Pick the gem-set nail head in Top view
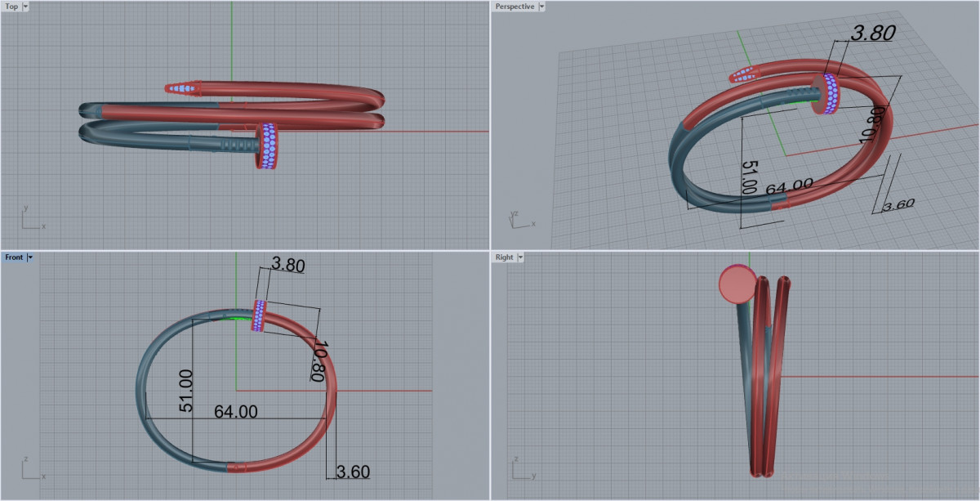This screenshot has width=980, height=501. pos(269,146)
